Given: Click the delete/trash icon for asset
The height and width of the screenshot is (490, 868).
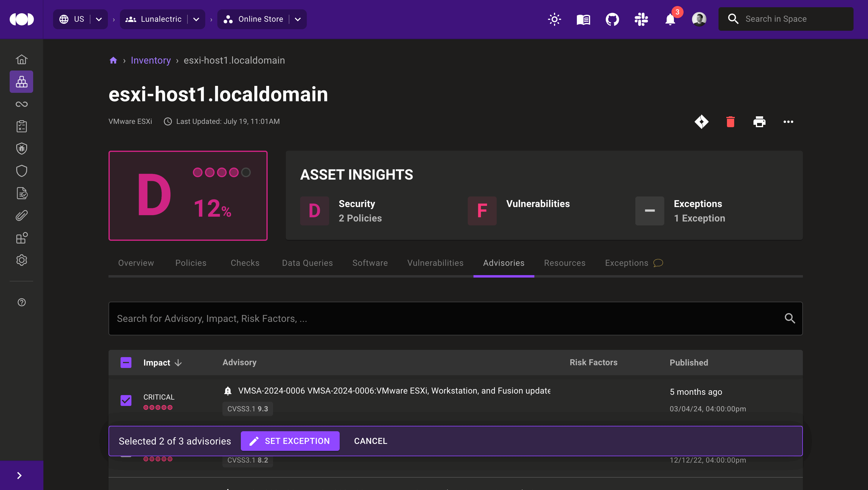Looking at the screenshot, I should point(730,122).
